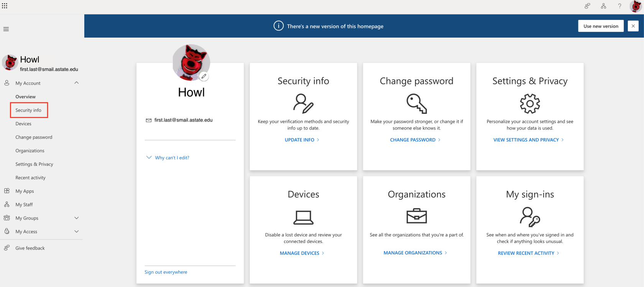Click the Give feedback sidebar icon
This screenshot has width=644, height=287.
(7, 248)
